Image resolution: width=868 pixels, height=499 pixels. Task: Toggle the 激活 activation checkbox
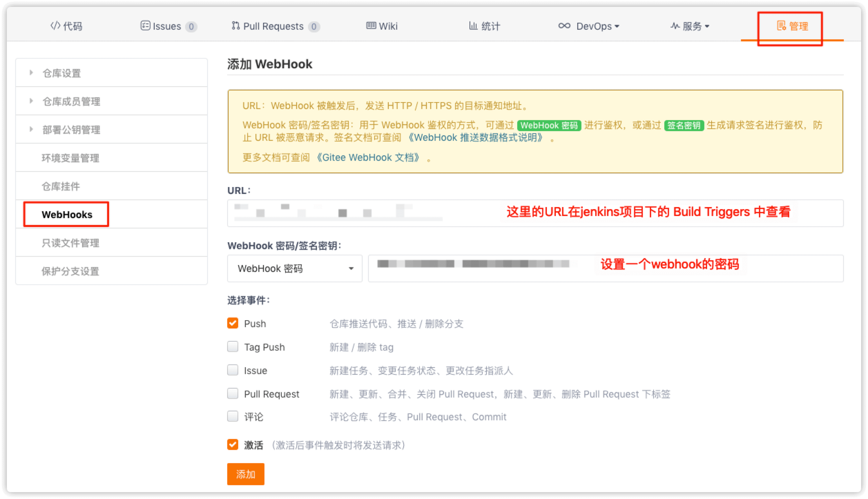click(x=233, y=444)
